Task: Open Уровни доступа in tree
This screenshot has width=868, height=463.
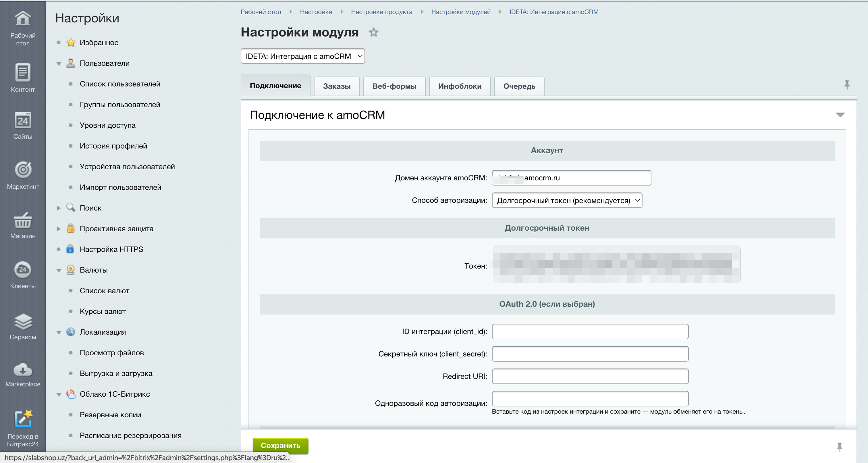Action: tap(107, 125)
